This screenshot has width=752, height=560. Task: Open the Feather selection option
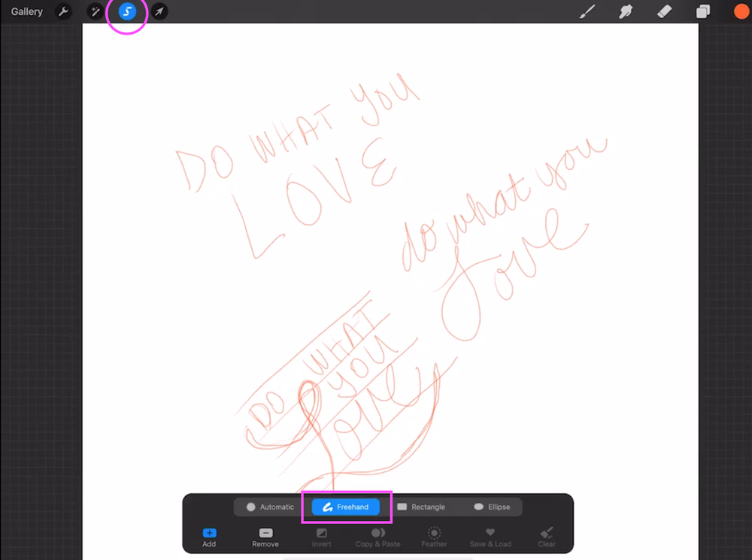tap(434, 535)
